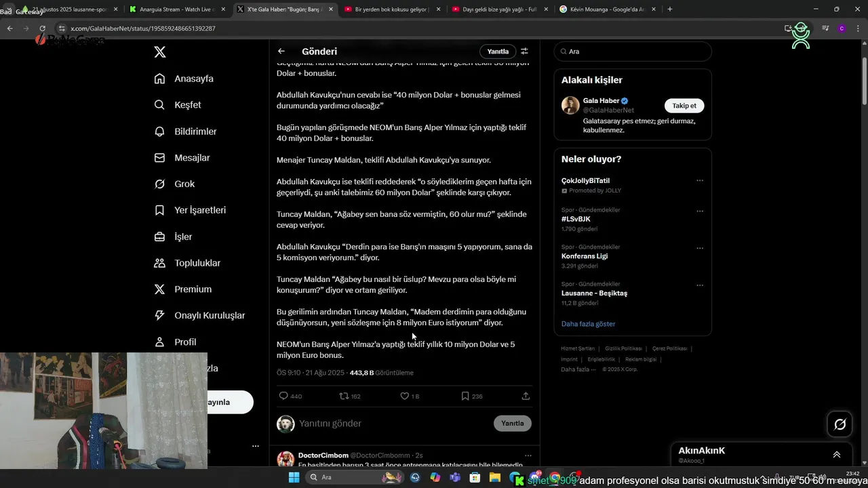Click the Windows taskbar search box

tap(355, 477)
